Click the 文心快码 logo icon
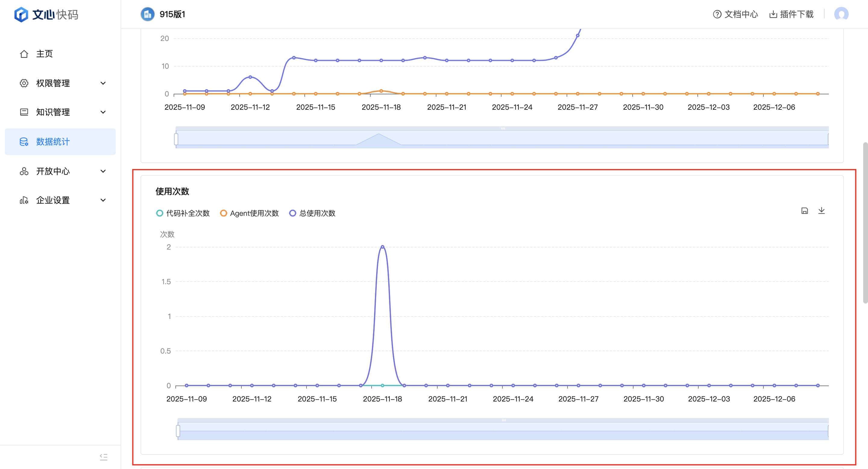Screen dimensions: 868x469 coord(21,14)
